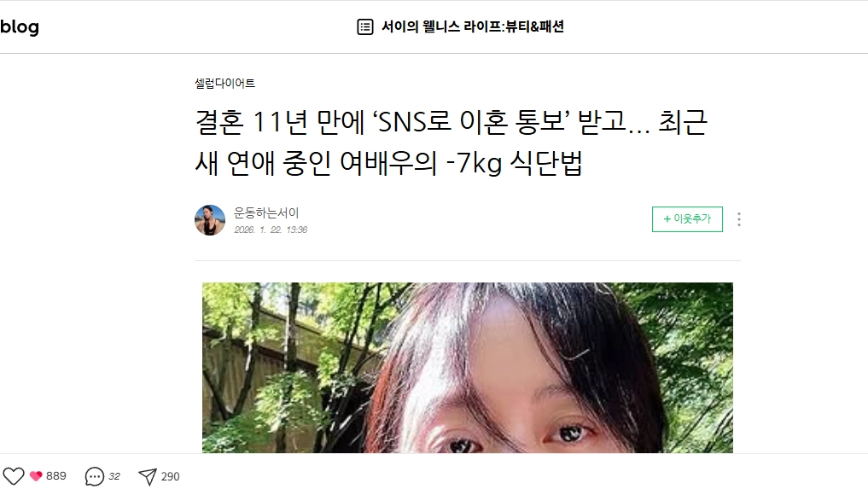Viewport: 868px width, 489px height.
Task: Open blog title 서이의 웰니스 라이프:뷰티&패션
Action: click(x=473, y=26)
